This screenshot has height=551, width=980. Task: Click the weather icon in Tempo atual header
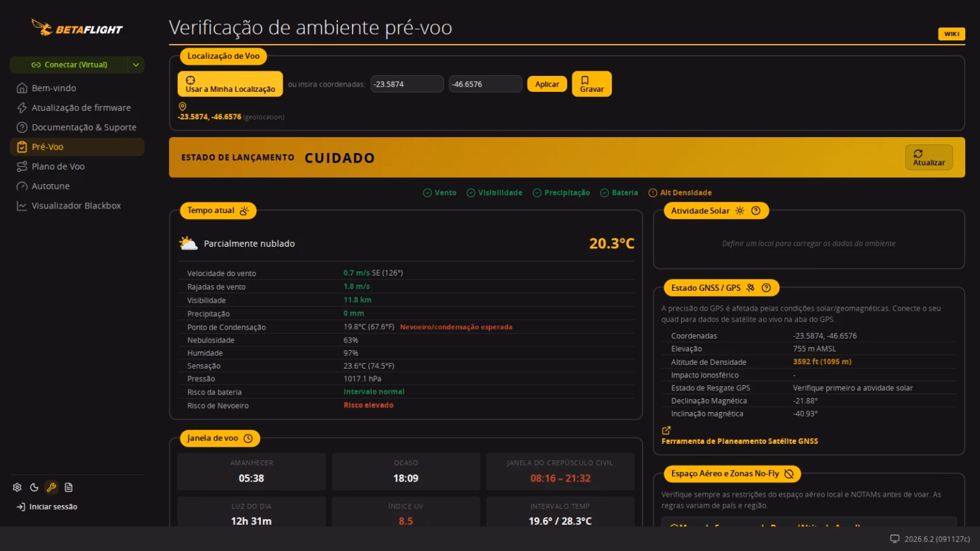click(x=244, y=211)
